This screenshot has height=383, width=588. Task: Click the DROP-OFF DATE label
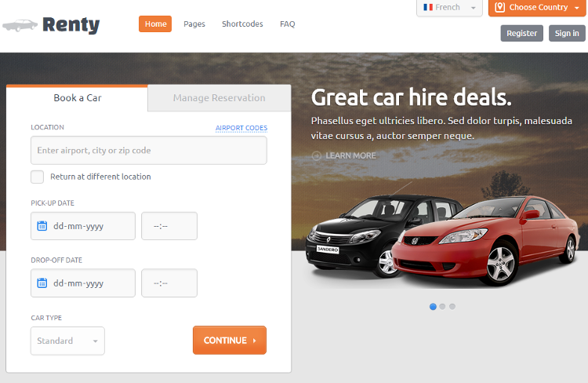(56, 260)
